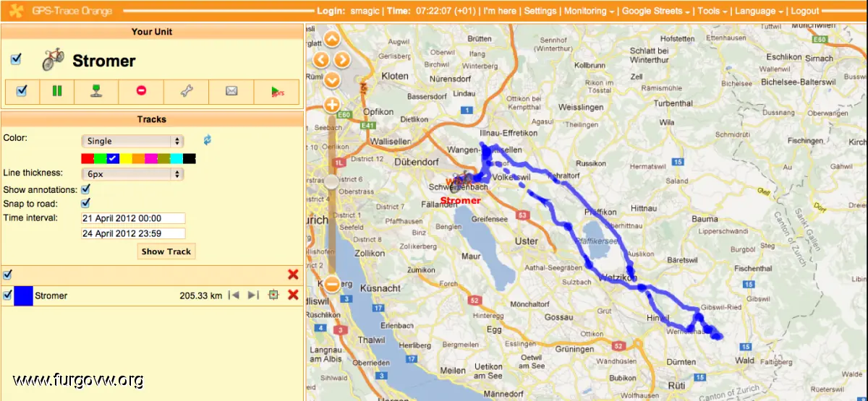Viewport: 868px width, 401px height.
Task: Open the Monitoring dropdown menu
Action: [x=590, y=11]
